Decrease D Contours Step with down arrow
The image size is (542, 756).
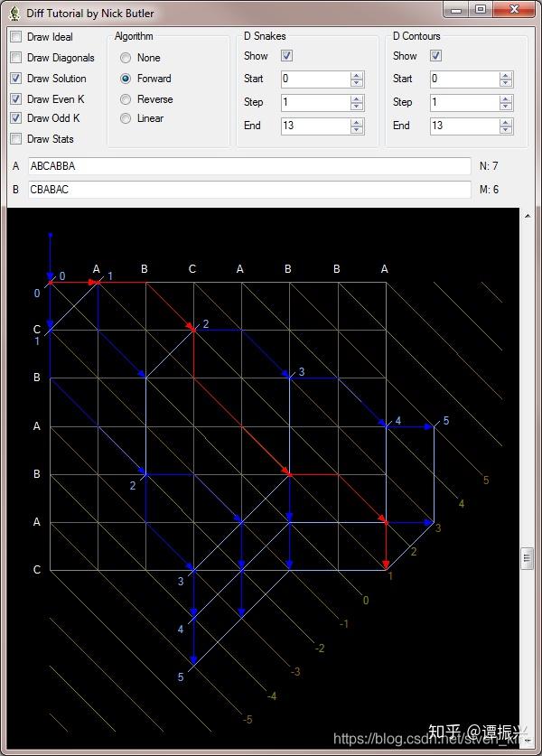[x=506, y=106]
